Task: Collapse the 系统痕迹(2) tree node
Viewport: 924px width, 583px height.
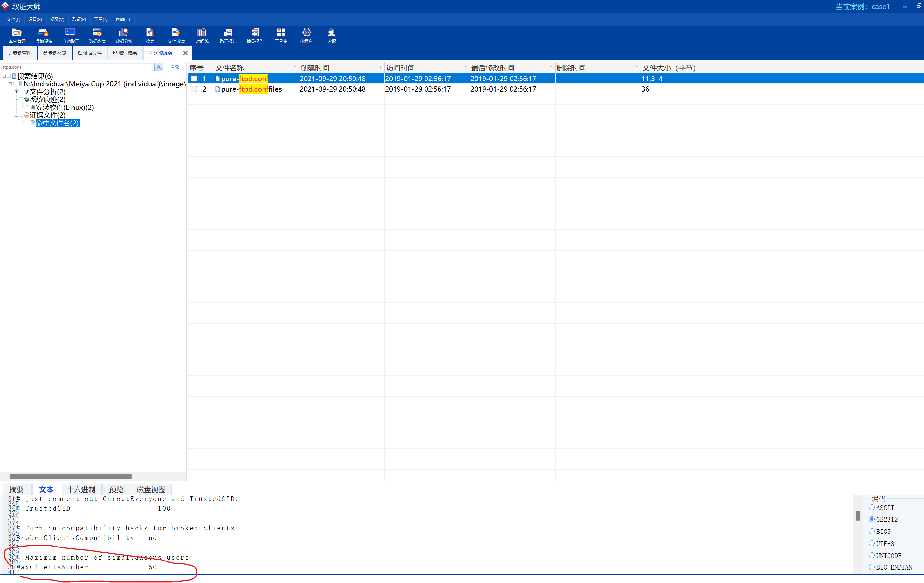Action: [17, 99]
